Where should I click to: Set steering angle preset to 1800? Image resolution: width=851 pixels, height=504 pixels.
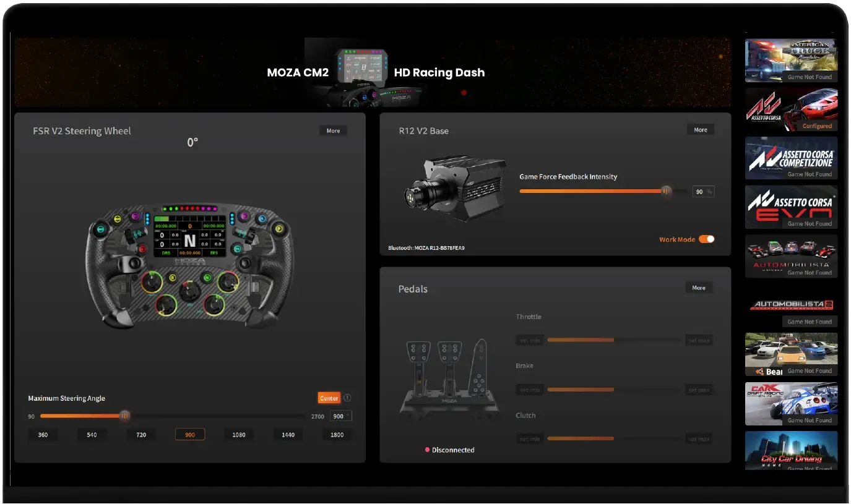tap(337, 435)
